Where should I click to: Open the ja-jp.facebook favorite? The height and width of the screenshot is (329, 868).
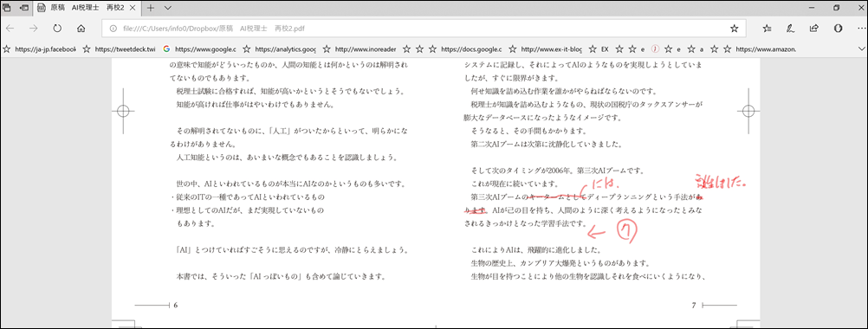(39, 48)
